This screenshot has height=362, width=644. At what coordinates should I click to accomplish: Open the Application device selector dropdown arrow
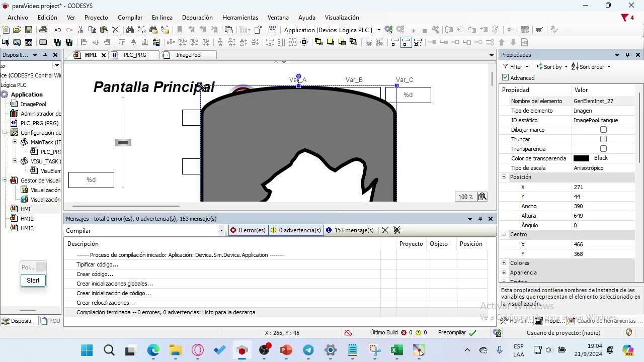tap(379, 30)
